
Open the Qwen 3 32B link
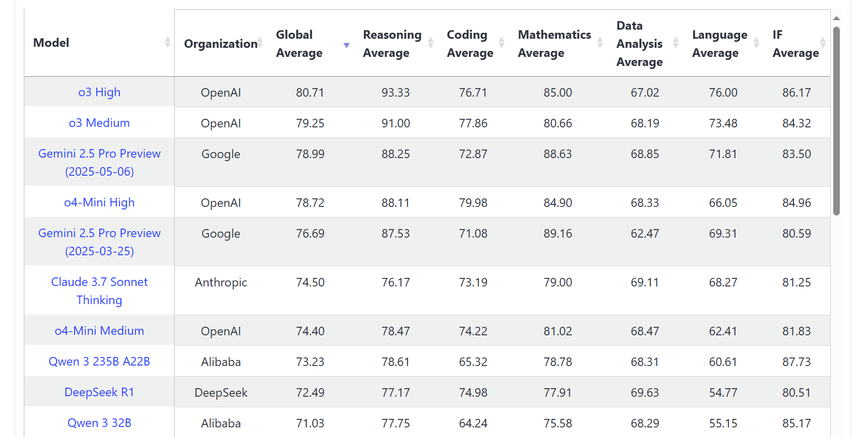[x=99, y=423]
